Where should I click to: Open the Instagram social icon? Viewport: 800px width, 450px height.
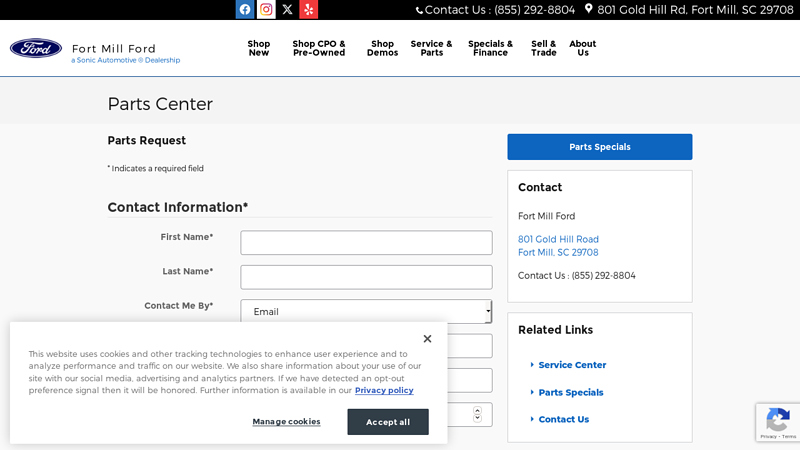pyautogui.click(x=266, y=10)
